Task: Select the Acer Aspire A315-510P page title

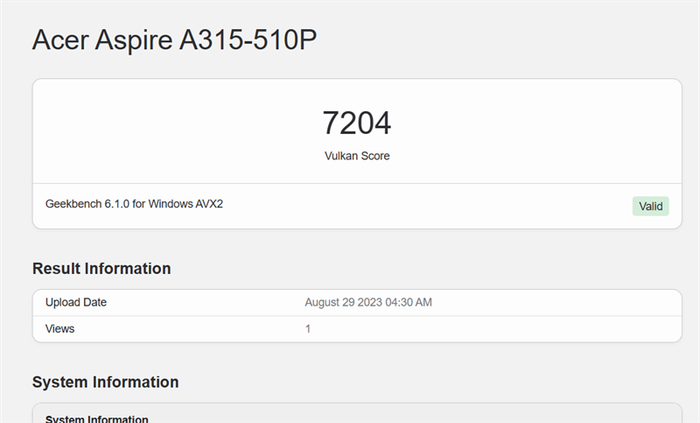Action: 175,40
